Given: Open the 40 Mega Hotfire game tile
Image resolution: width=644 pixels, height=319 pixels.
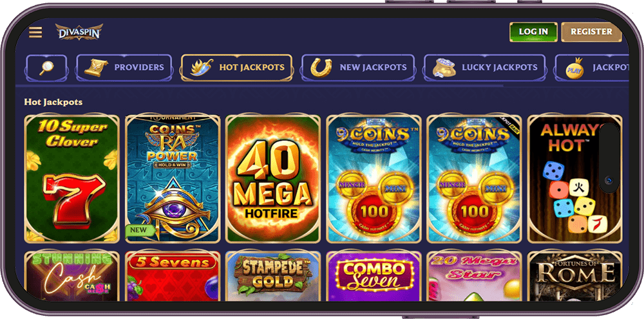Looking at the screenshot, I should 273,178.
